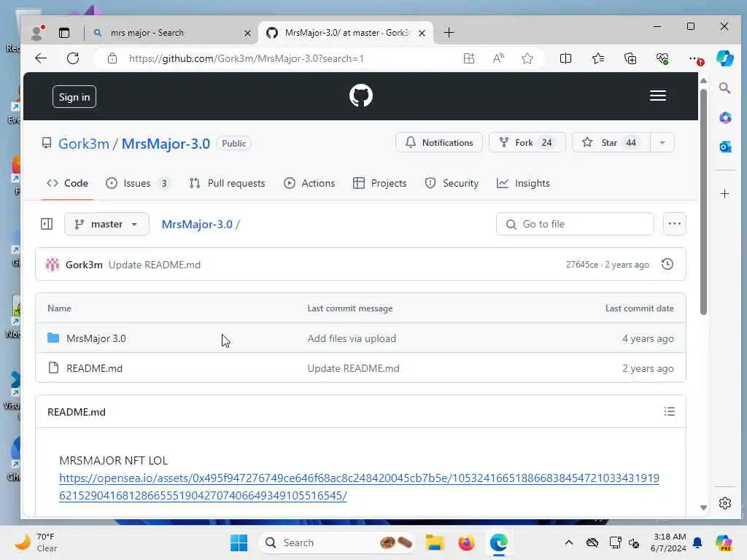Open MrsMajor-3.0 repository title link
The height and width of the screenshot is (560, 747).
(166, 144)
